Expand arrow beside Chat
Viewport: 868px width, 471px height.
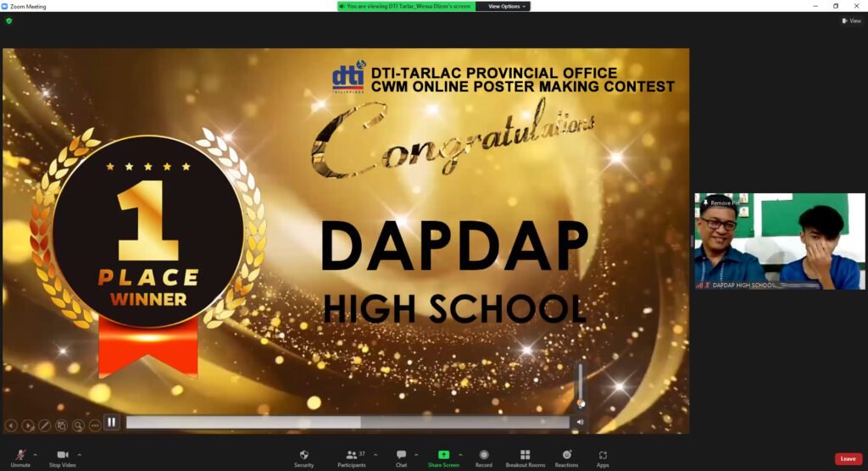(x=416, y=455)
